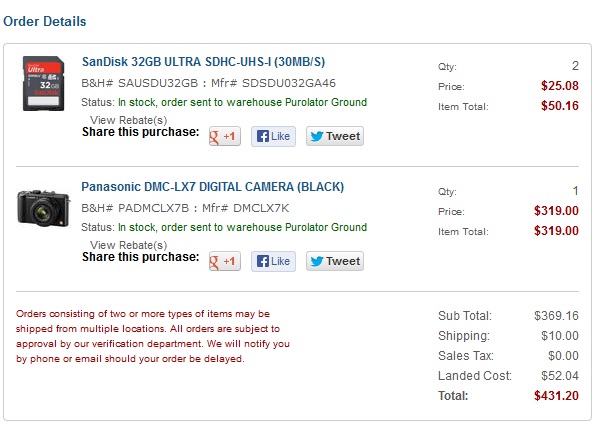Click the Panasonic price $319.00

click(556, 211)
